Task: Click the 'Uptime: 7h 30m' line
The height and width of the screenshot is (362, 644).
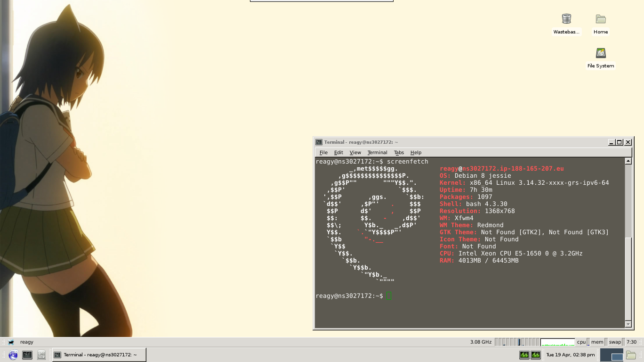Action: 466,189
